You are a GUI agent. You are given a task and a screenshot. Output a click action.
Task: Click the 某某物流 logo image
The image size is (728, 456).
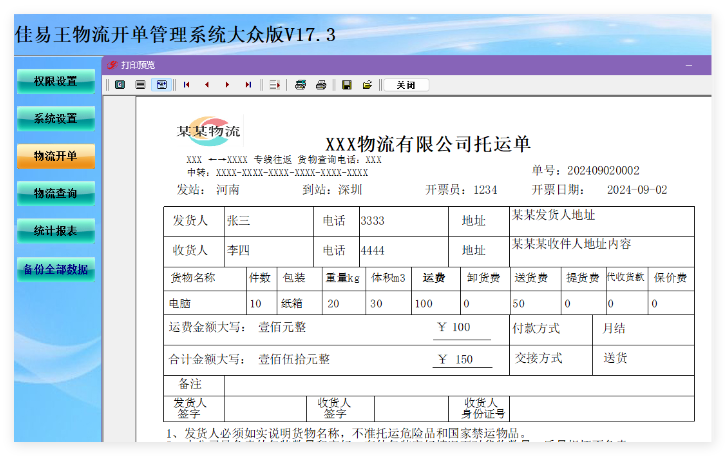(x=208, y=130)
